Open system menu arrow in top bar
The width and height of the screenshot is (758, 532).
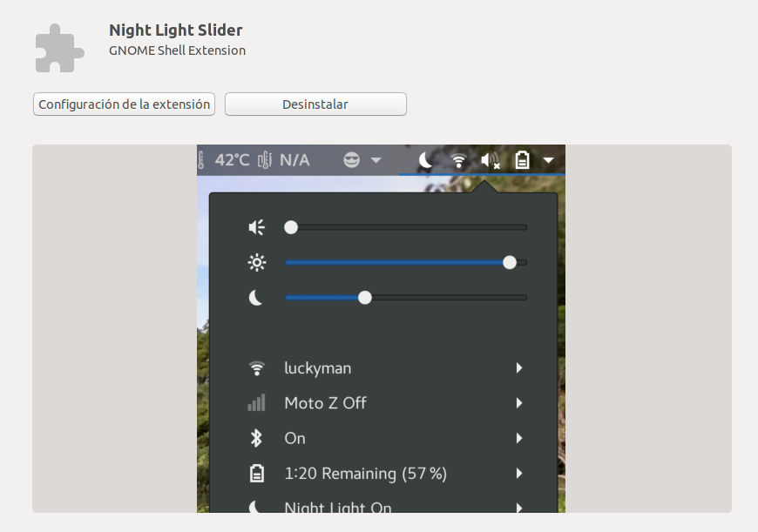click(x=548, y=160)
